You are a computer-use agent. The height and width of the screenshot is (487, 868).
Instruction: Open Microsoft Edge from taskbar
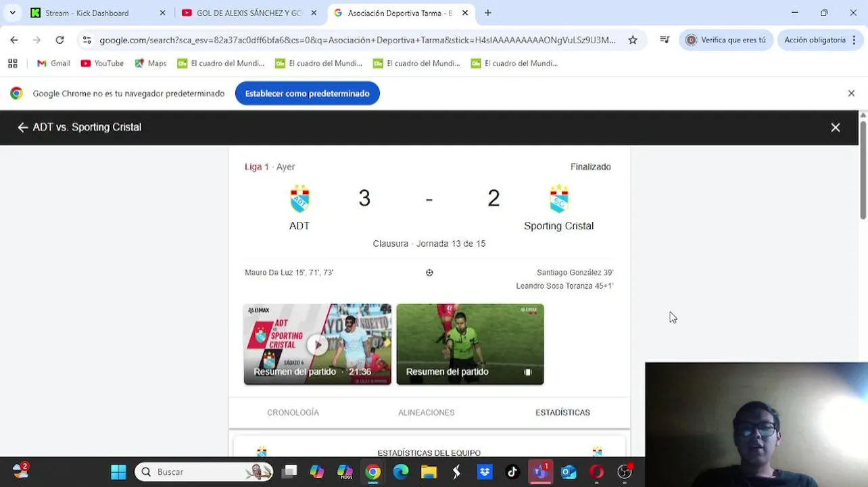401,472
